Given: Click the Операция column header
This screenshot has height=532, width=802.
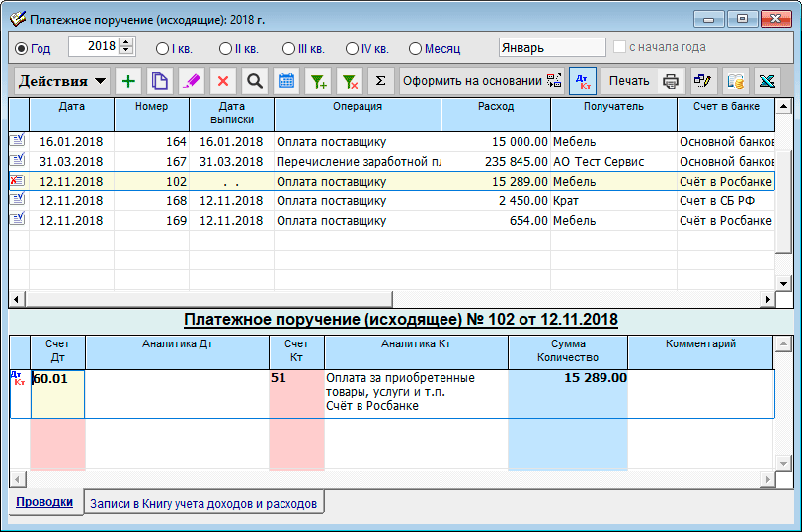Looking at the screenshot, I should click(358, 114).
